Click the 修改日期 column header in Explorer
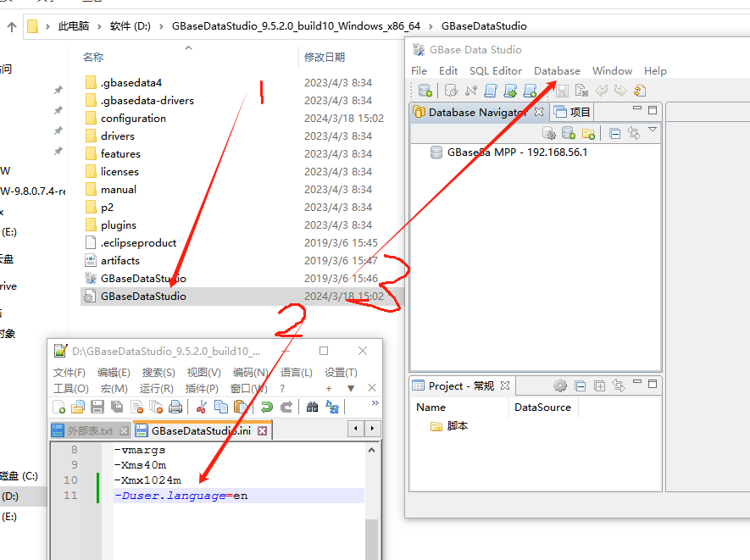The height and width of the screenshot is (560, 750). click(x=325, y=57)
